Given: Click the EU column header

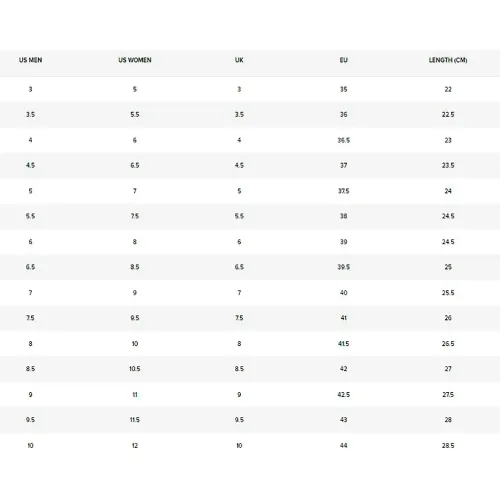Looking at the screenshot, I should click(344, 60).
